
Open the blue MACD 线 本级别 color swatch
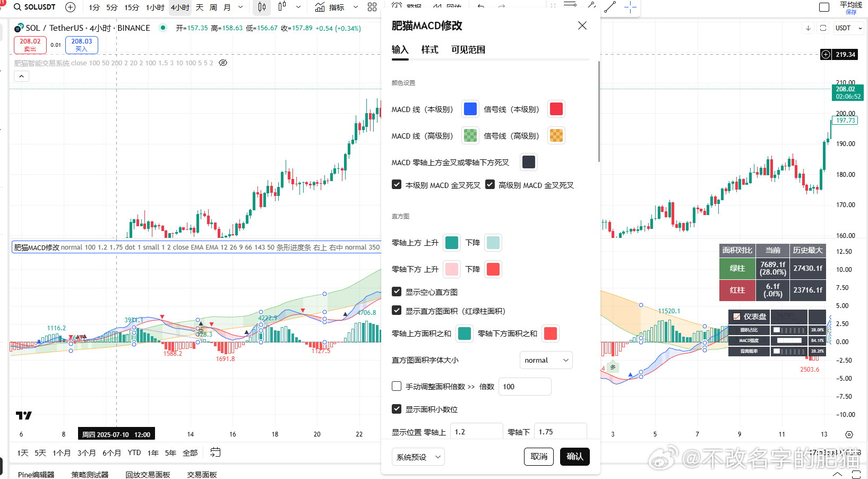point(470,109)
